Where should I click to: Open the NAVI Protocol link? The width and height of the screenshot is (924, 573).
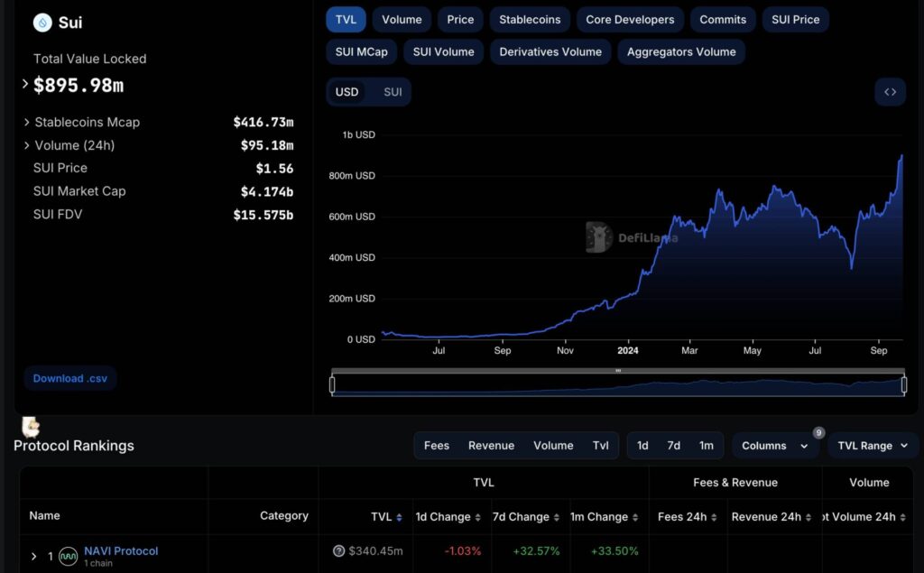[x=121, y=550]
